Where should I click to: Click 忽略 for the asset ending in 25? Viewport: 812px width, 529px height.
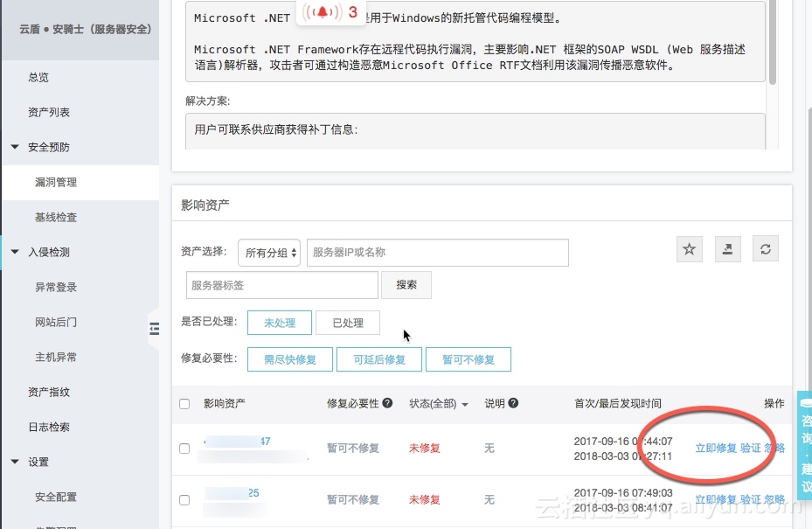point(774,499)
